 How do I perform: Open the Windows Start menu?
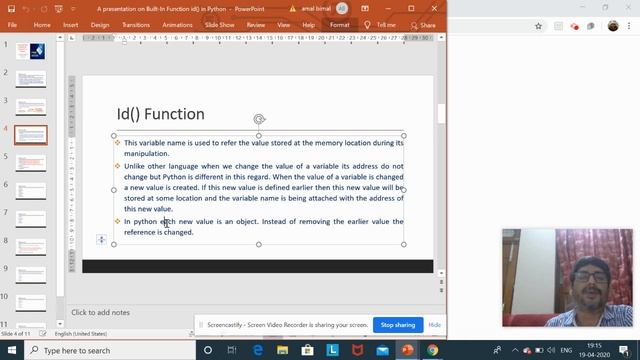[12, 350]
